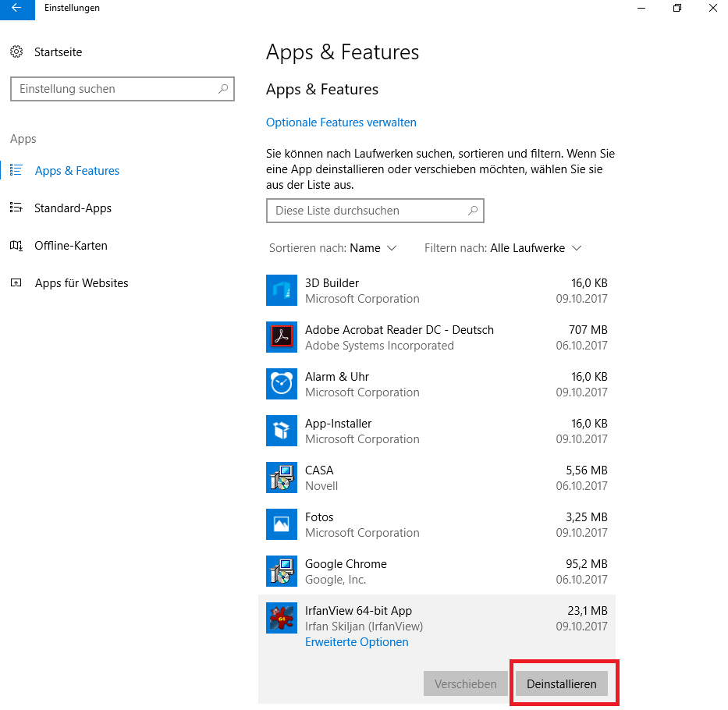Expand the Sortieren nach Name dropdown

373,248
